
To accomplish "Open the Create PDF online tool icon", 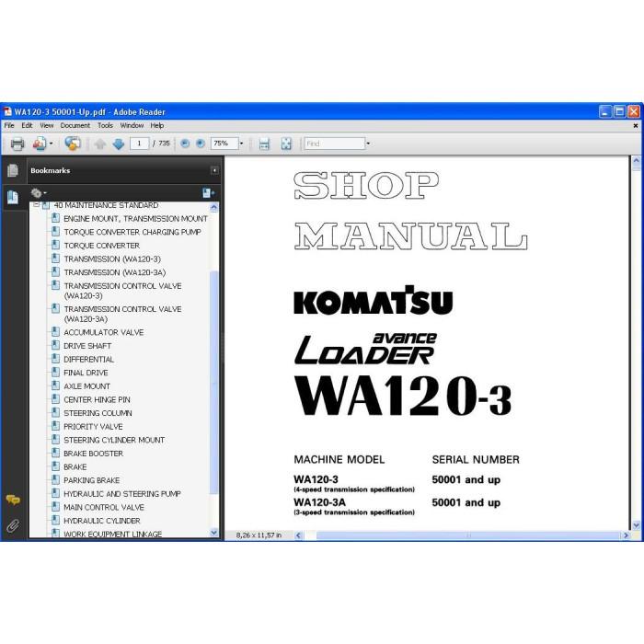I will point(40,144).
